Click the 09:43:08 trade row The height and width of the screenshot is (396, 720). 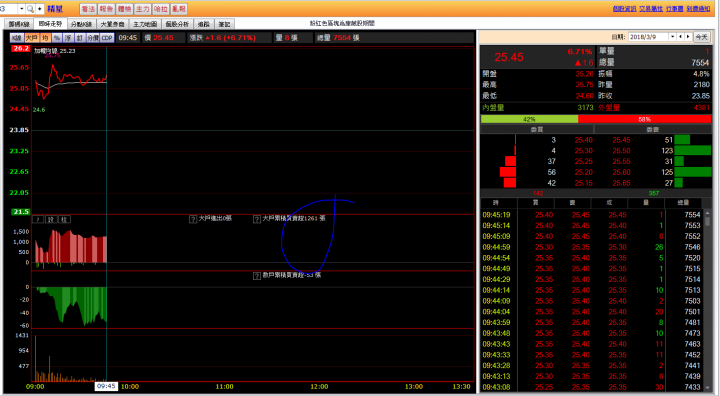point(591,387)
